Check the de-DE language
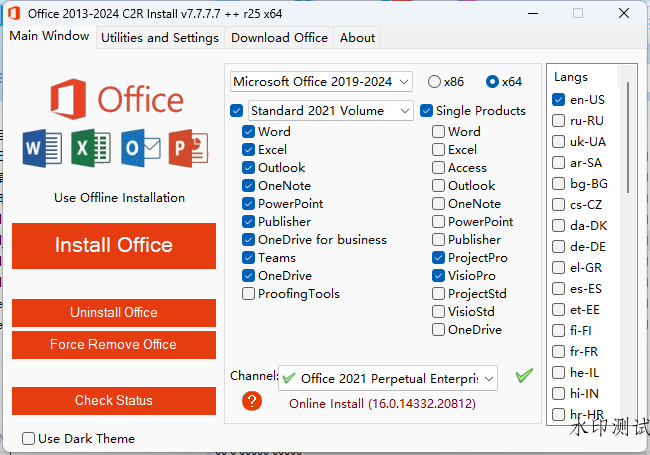The height and width of the screenshot is (455, 650). point(558,247)
